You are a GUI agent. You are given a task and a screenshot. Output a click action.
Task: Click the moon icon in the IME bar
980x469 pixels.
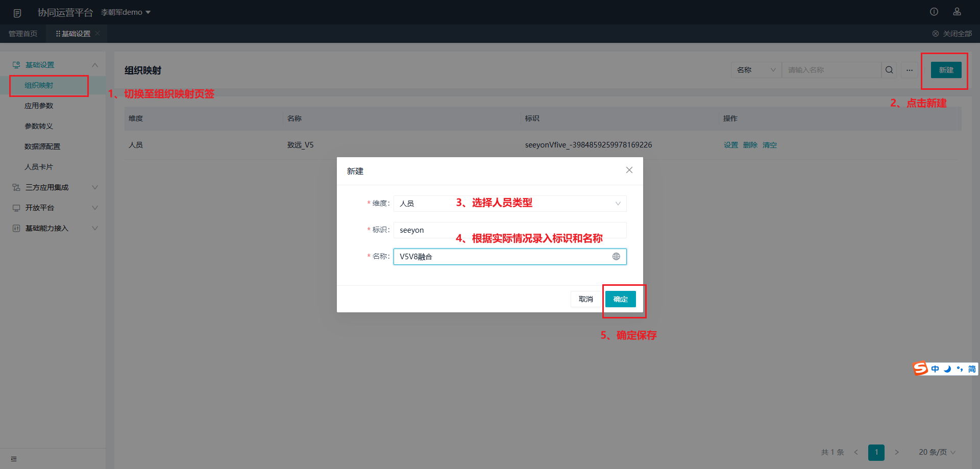pos(947,369)
